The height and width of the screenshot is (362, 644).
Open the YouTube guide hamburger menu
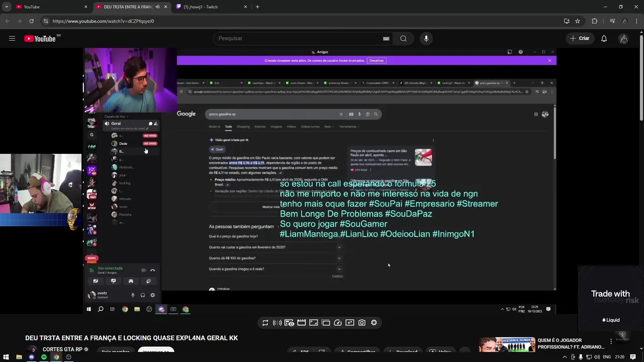tap(12, 38)
